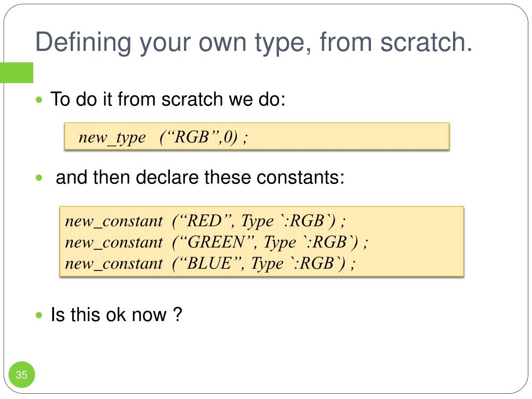Click the green rectangle accent left of title
Viewport: 532px width, 399px height.
[17, 73]
